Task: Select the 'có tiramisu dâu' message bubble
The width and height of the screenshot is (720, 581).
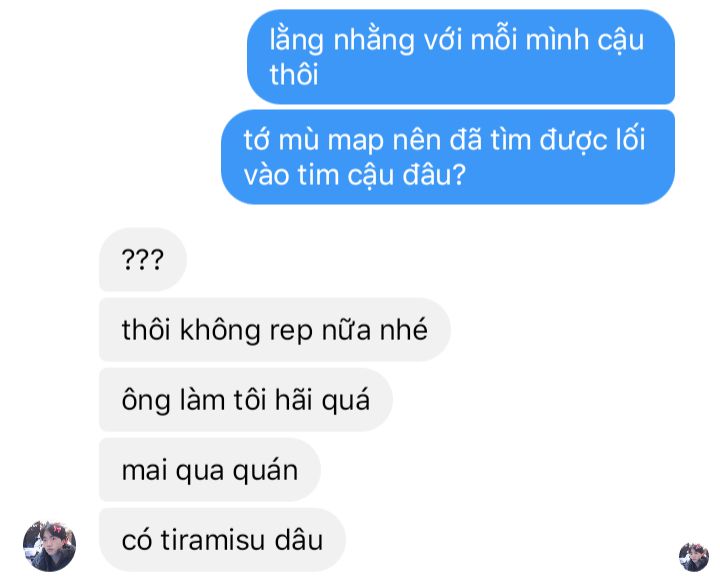Action: click(x=222, y=540)
